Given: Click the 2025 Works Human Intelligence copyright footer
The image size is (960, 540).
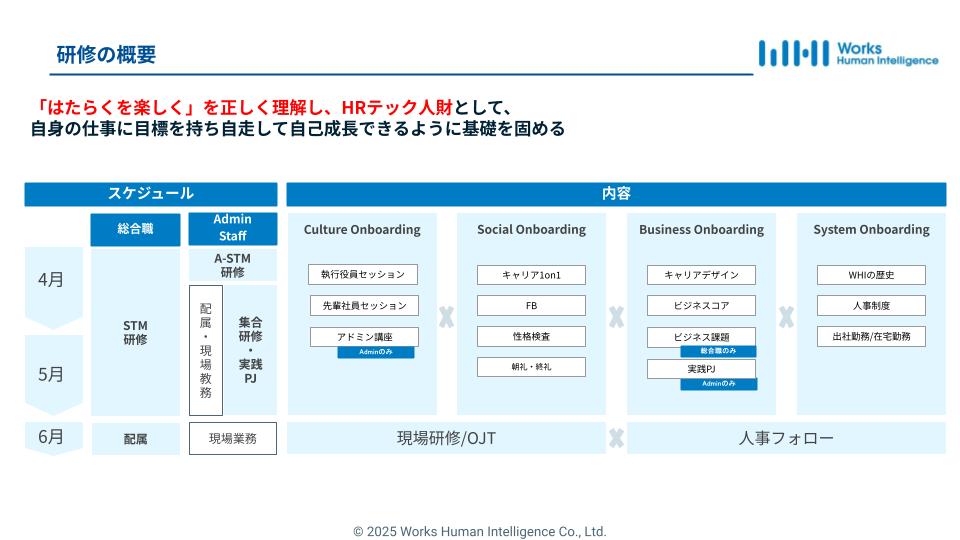Looking at the screenshot, I should (x=479, y=531).
